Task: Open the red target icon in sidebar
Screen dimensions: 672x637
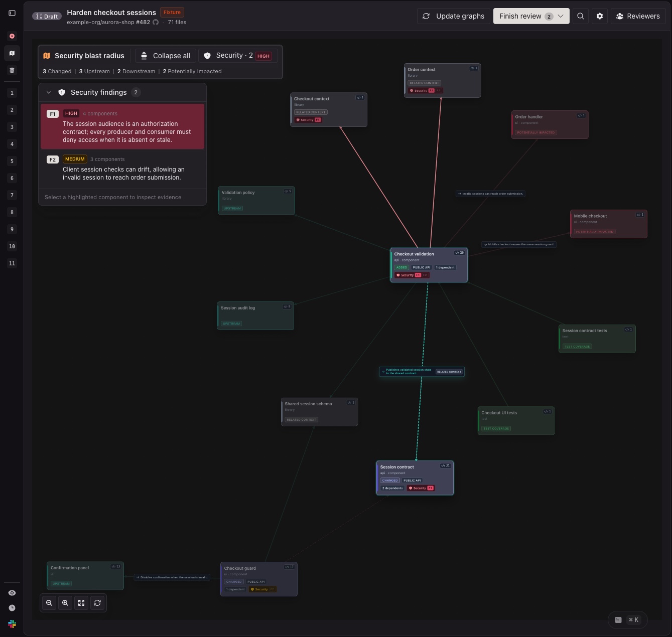Action: (12, 36)
